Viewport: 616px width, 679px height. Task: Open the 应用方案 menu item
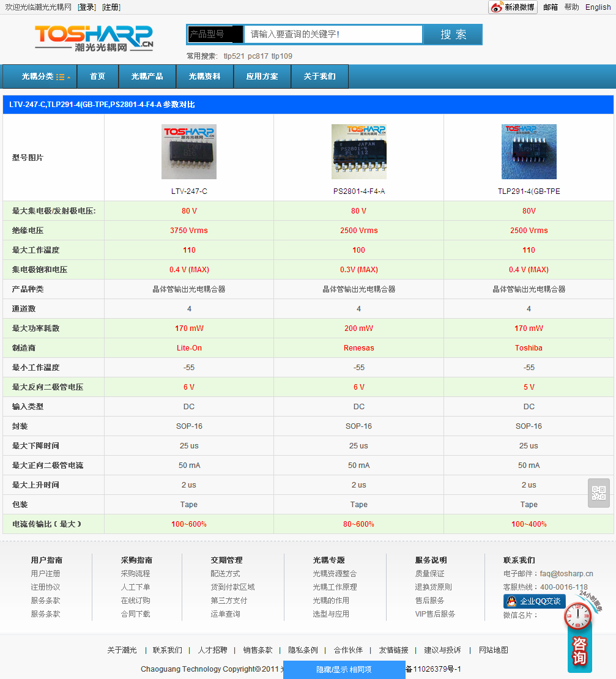coord(262,76)
